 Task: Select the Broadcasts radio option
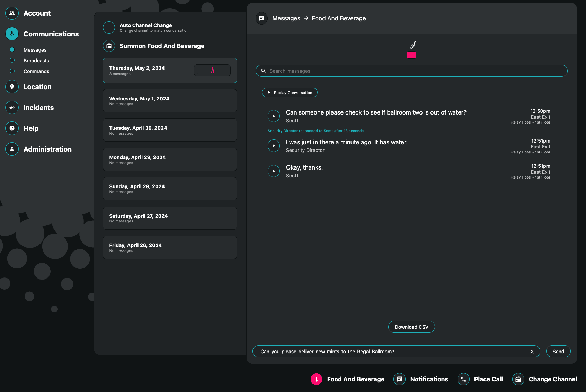[12, 61]
